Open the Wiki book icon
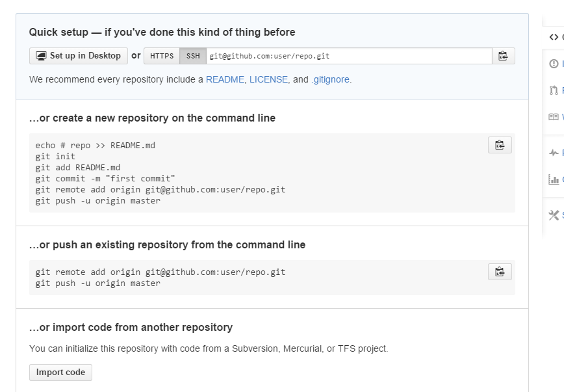Screen dimensions: 564x392 (554, 117)
